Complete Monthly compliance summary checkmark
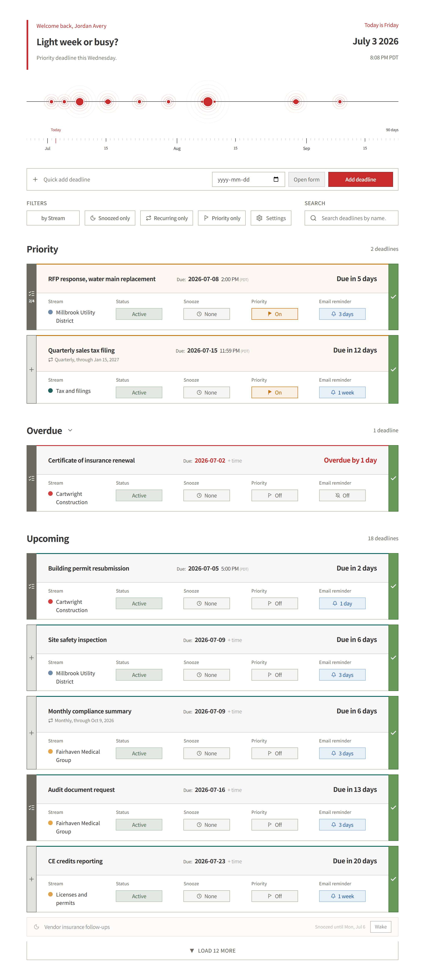Viewport: 425px width, 980px height. coord(393,733)
